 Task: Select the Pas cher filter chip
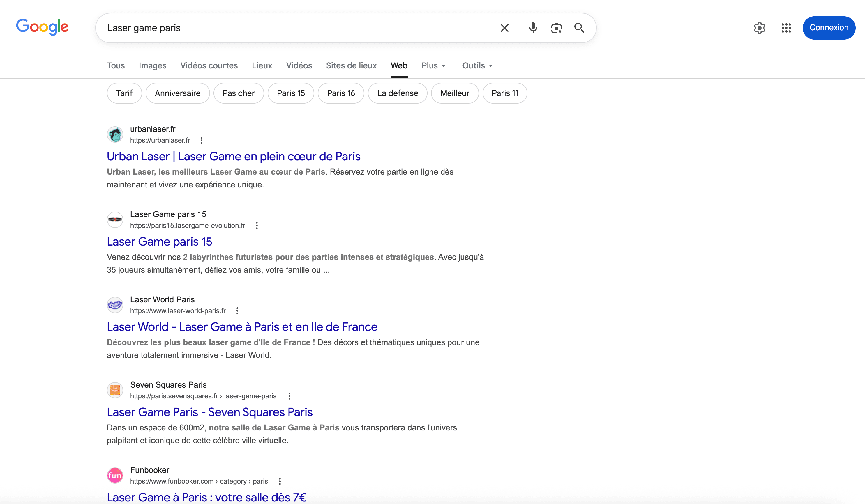click(x=239, y=93)
